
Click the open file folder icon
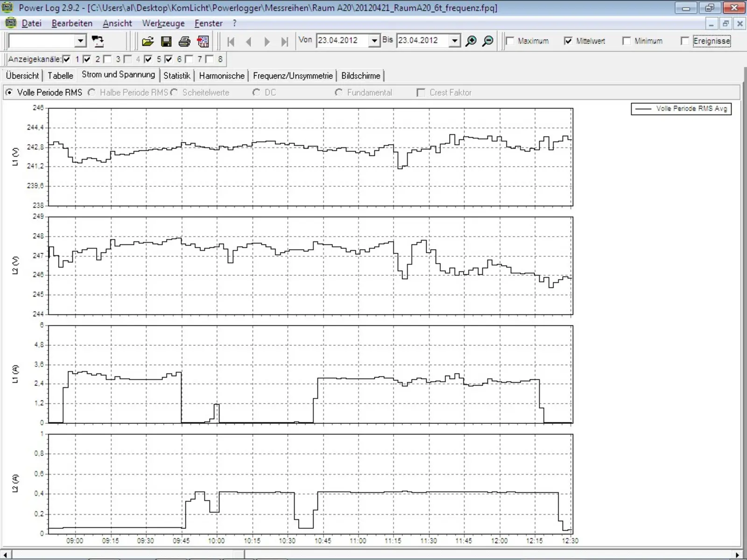pyautogui.click(x=148, y=42)
